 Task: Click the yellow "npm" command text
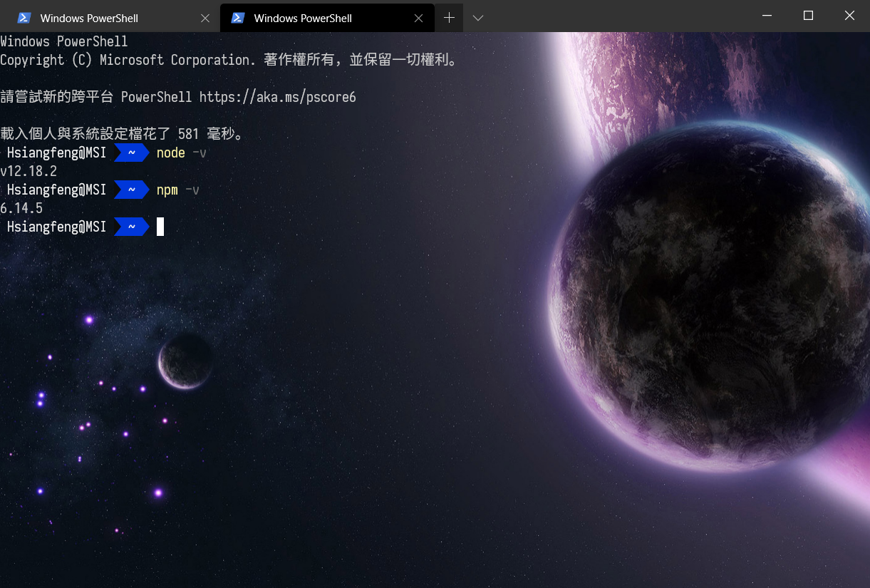(167, 190)
